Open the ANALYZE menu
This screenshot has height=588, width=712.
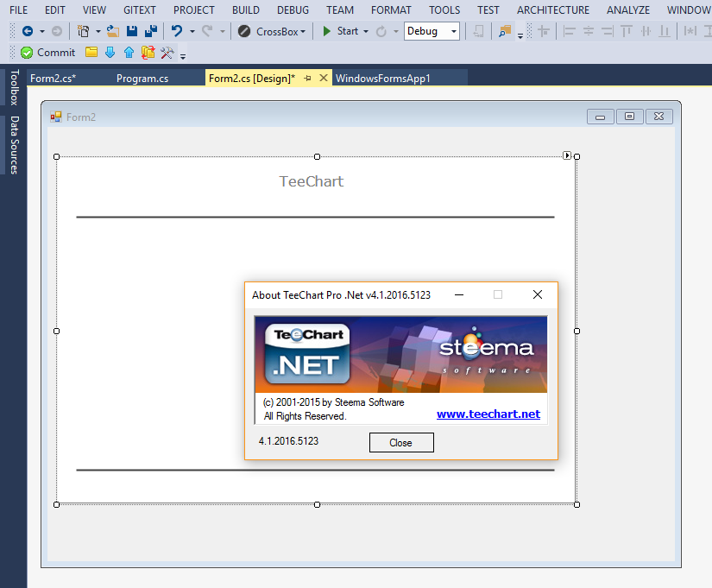coord(628,10)
